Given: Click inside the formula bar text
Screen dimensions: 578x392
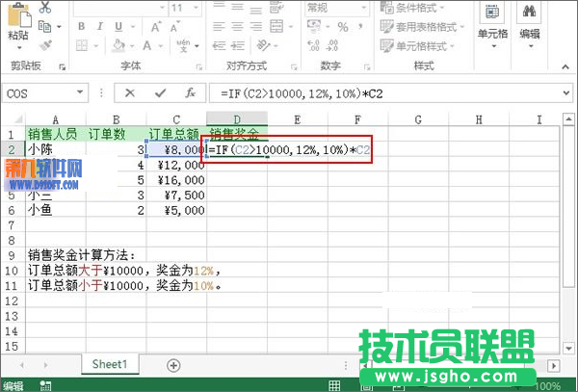Looking at the screenshot, I should point(302,93).
